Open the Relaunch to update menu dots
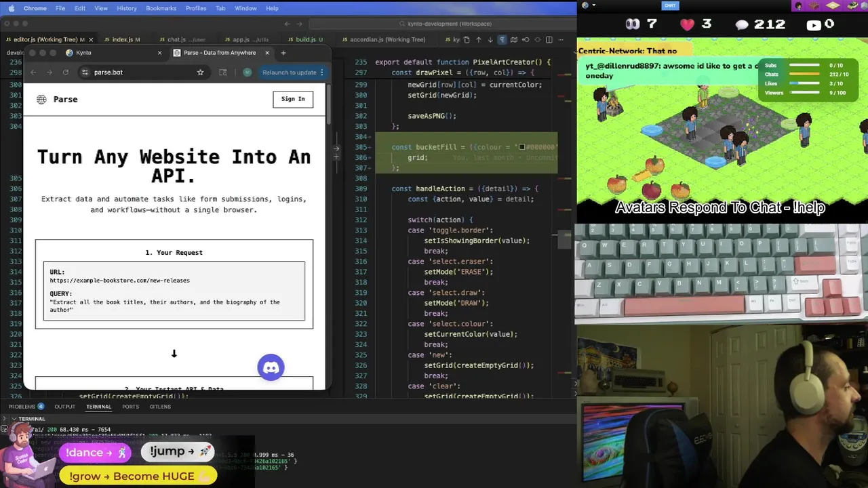Viewport: 868px width, 488px height. pos(322,72)
